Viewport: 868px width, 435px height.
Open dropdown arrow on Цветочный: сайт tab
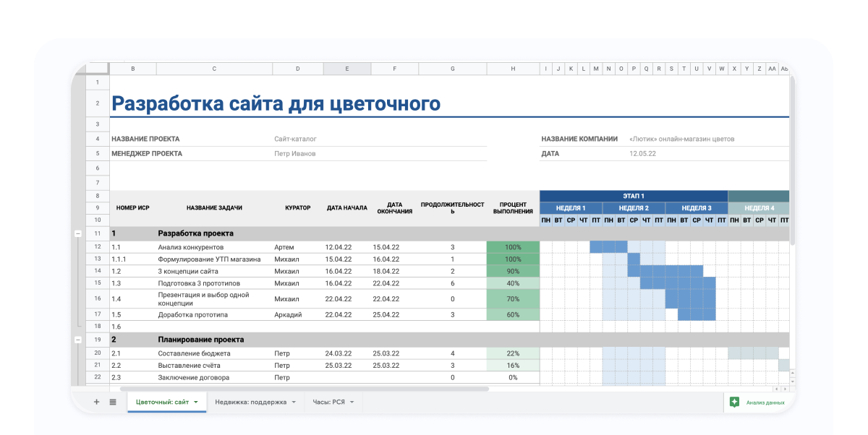(x=196, y=402)
